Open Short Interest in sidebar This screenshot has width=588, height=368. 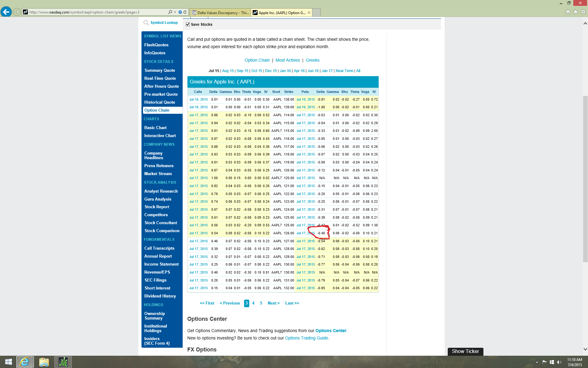coord(157,288)
